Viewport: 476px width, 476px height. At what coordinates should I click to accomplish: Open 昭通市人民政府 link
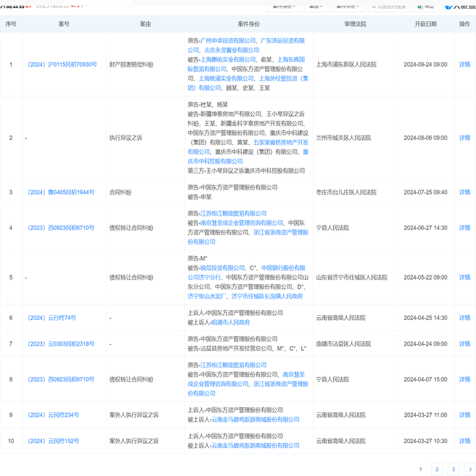coord(231,322)
